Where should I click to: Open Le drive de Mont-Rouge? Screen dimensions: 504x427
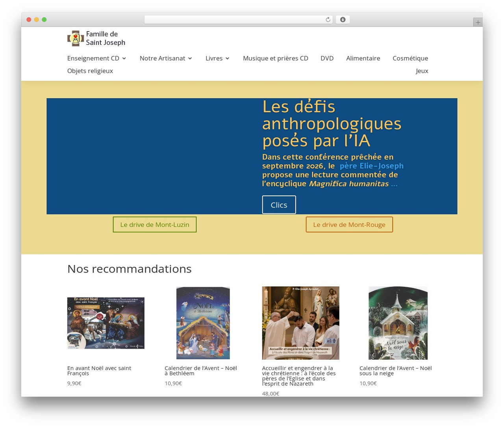[349, 225]
